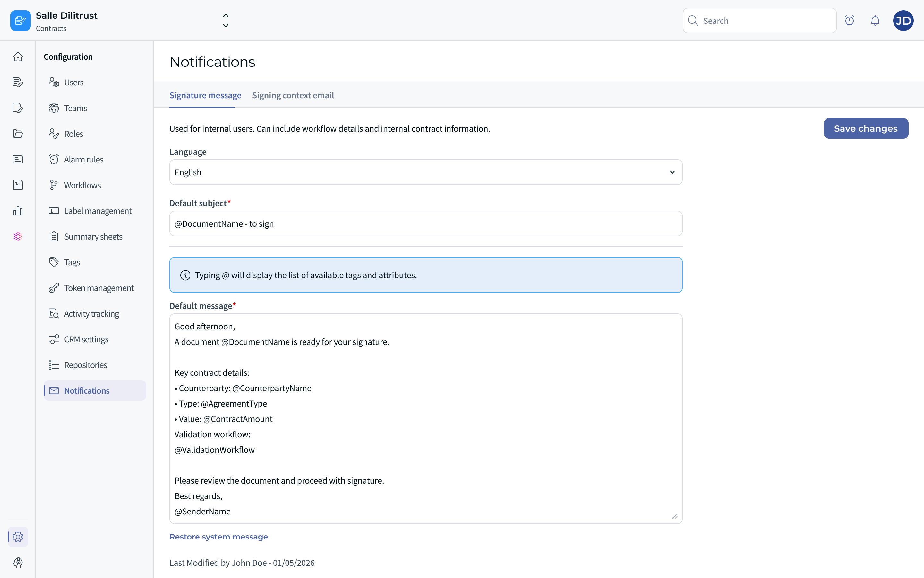Open Repositories configuration
This screenshot has height=578, width=924.
95,365
